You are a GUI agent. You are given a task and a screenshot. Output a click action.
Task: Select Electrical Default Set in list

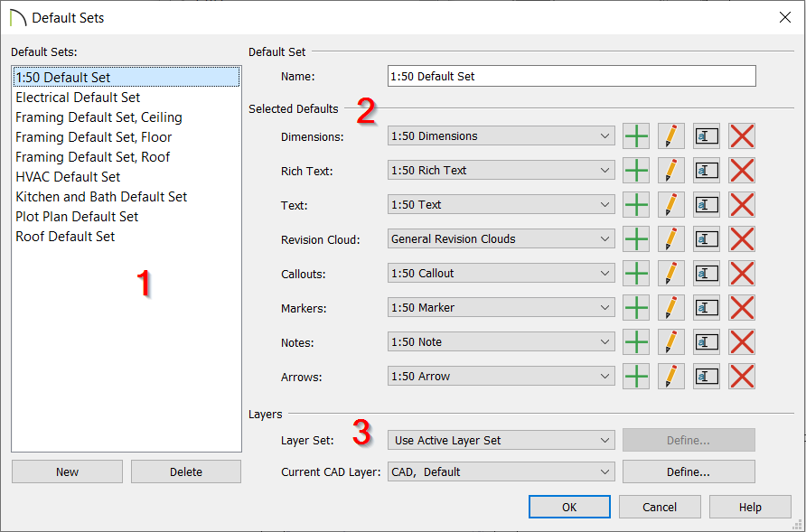coord(127,98)
